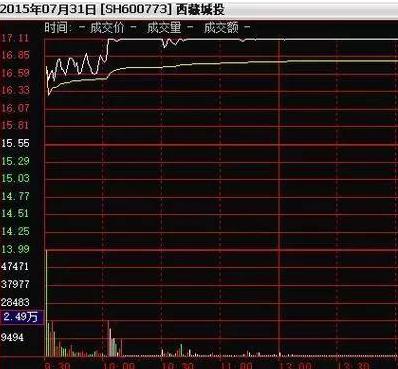Click the 9494 volume axis label
Screen dimensions: 398x369
coord(12,337)
